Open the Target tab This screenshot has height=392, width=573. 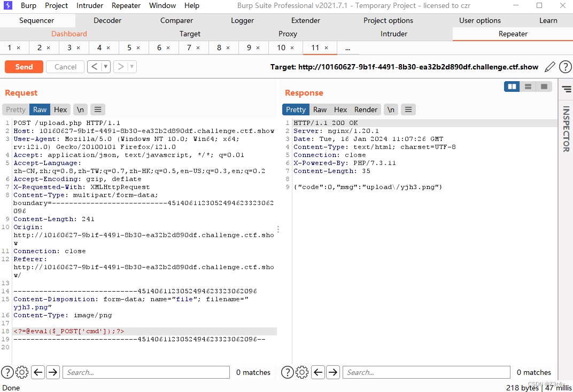point(190,34)
